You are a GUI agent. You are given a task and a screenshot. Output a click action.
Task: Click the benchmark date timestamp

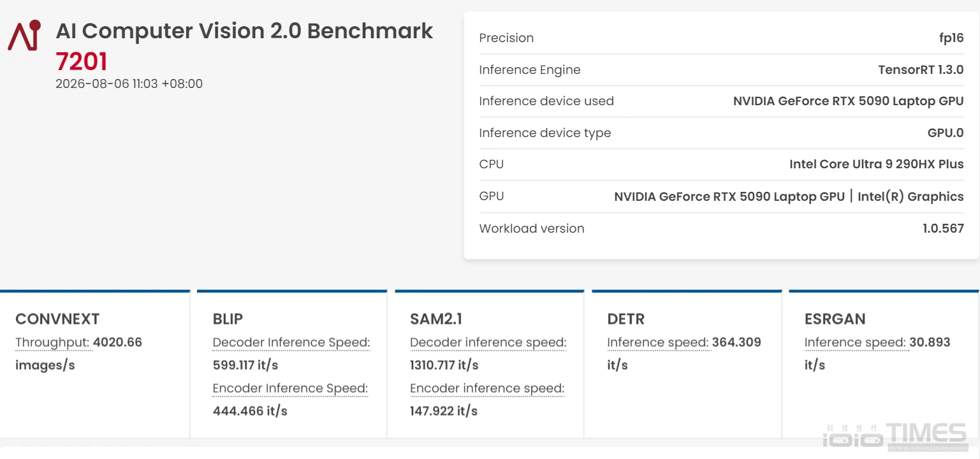point(129,84)
